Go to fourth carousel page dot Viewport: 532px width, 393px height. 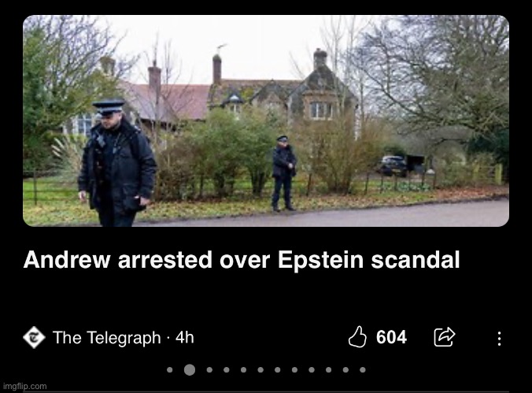pyautogui.click(x=227, y=370)
